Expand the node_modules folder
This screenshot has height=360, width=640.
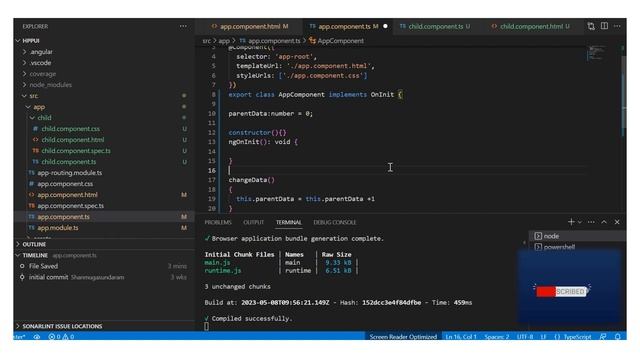[x=25, y=85]
